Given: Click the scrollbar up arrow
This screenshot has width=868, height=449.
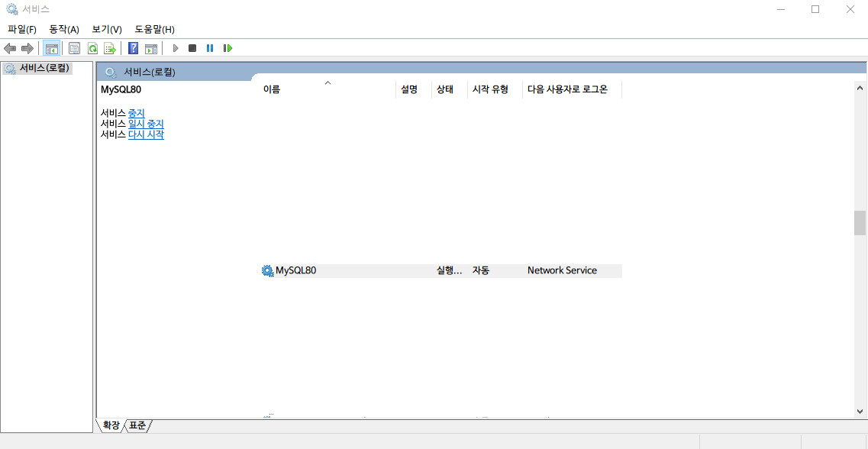Looking at the screenshot, I should click(860, 88).
